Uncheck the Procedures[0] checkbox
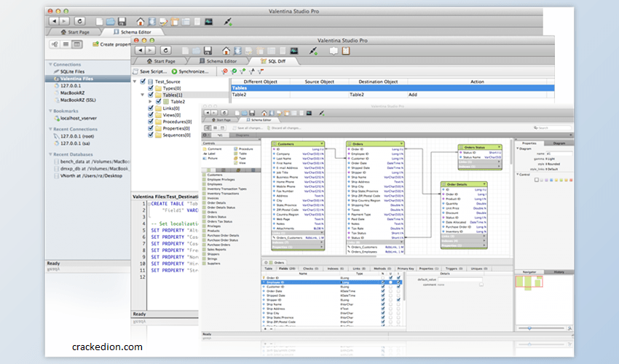The height and width of the screenshot is (364, 619). [x=151, y=122]
